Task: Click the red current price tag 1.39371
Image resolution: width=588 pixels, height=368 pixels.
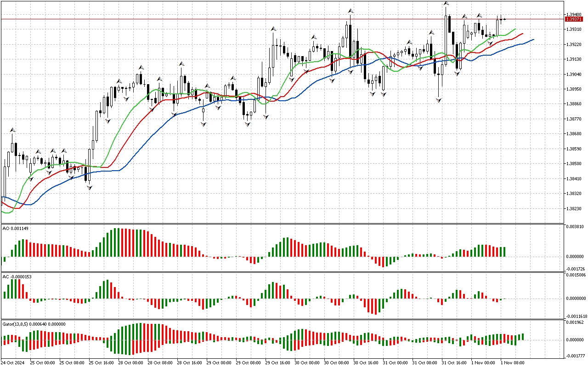Action: [x=575, y=19]
